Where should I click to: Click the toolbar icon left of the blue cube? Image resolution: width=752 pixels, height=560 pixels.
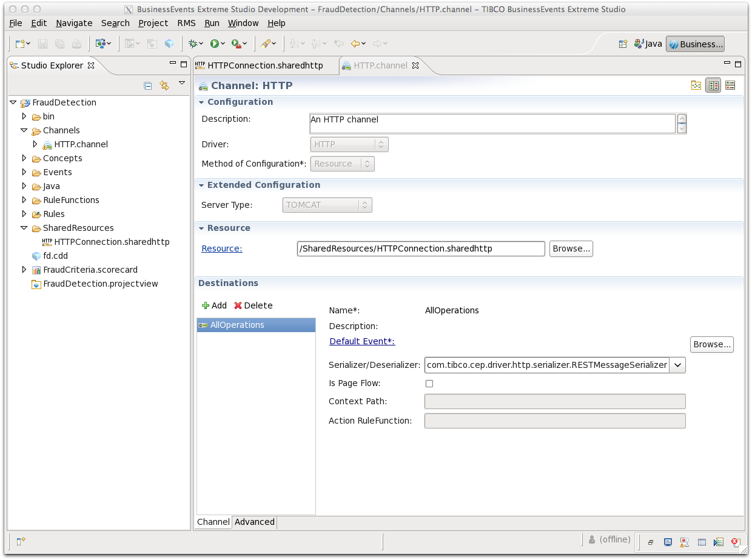pyautogui.click(x=152, y=44)
